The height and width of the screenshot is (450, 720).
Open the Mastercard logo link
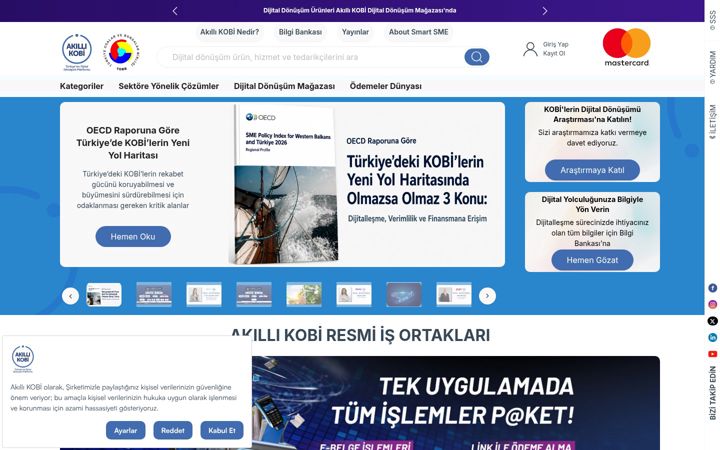pos(626,48)
